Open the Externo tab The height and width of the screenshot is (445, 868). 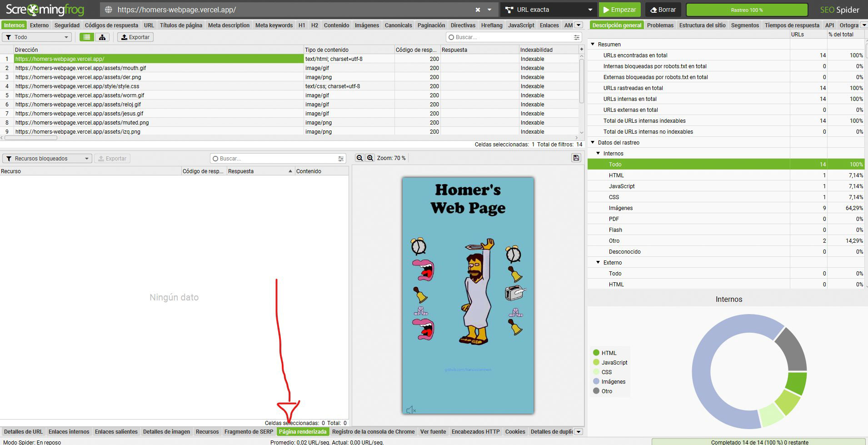[x=40, y=25]
